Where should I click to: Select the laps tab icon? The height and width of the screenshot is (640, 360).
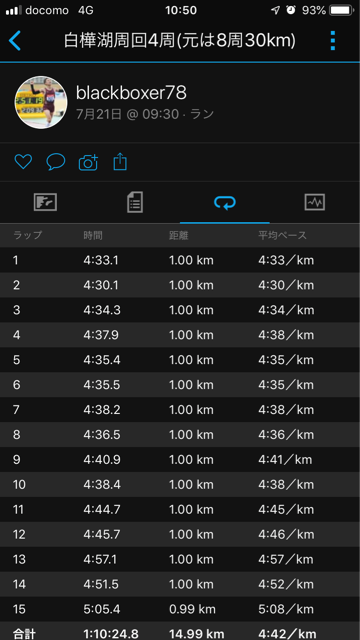pyautogui.click(x=225, y=202)
